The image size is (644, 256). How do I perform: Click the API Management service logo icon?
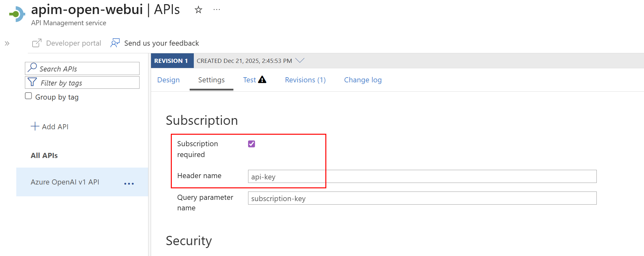pyautogui.click(x=17, y=14)
